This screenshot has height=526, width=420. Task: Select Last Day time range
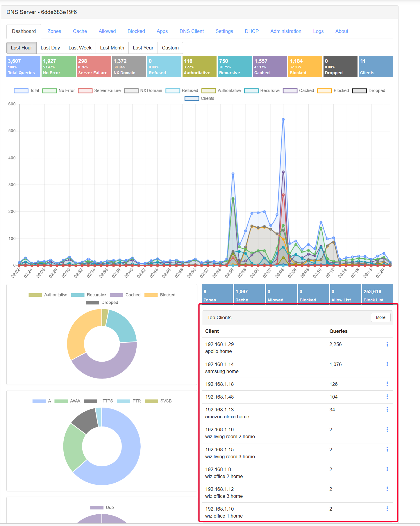(50, 48)
